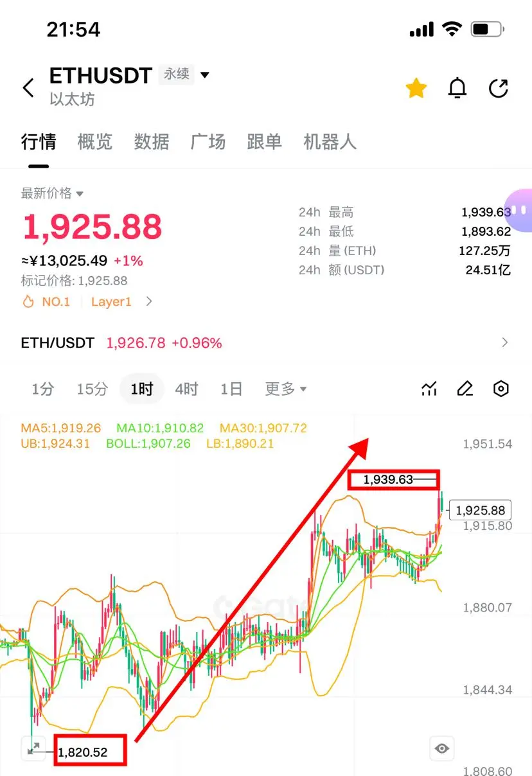The image size is (532, 776).
Task: Tap the share icon
Action: [x=499, y=88]
